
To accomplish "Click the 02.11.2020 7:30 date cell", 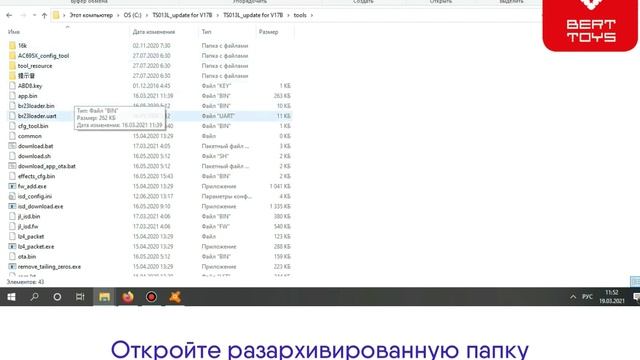I will pos(151,46).
